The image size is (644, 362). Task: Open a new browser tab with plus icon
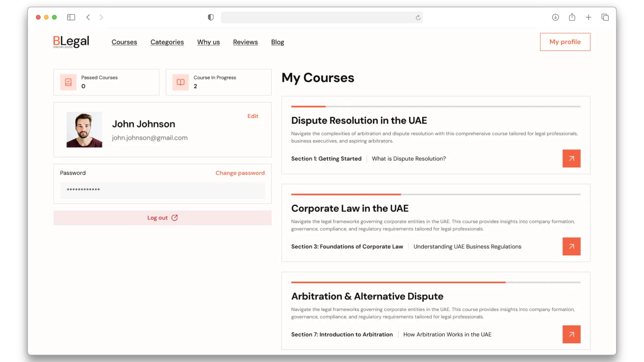588,17
